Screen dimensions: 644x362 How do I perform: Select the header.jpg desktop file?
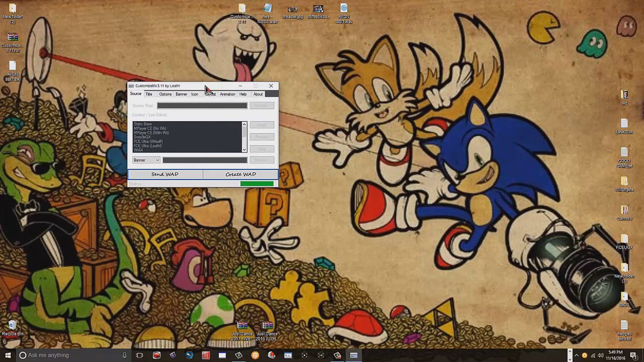[x=293, y=12]
